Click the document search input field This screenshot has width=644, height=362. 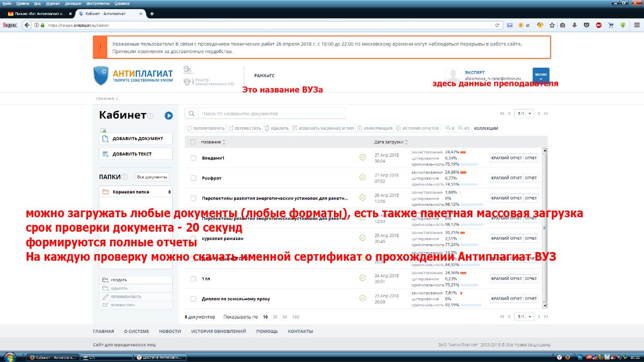click(268, 113)
